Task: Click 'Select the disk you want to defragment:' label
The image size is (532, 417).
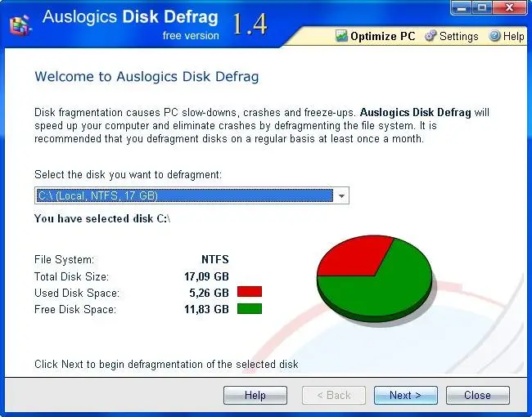Action: [x=128, y=175]
